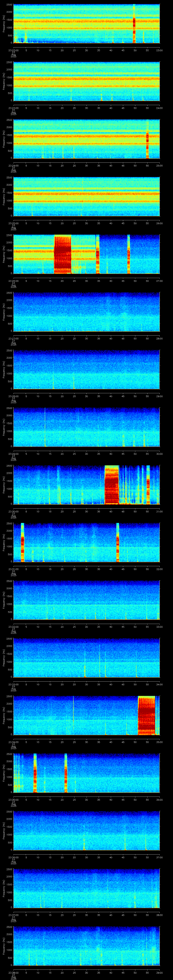Click the spectrogram panel starting at 23:24:00

pos(87,139)
